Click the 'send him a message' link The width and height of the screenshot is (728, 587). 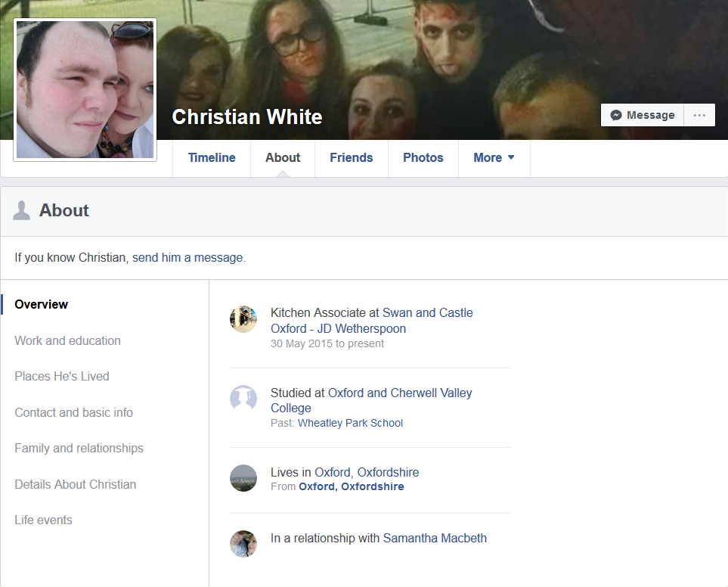(x=187, y=257)
